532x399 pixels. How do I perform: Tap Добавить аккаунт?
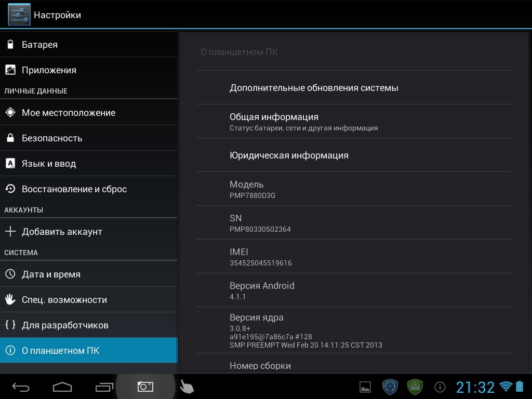[x=88, y=232]
